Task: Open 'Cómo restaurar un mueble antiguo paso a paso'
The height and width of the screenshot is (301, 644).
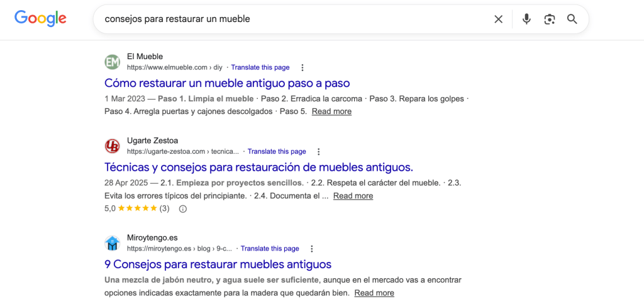Action: click(227, 83)
